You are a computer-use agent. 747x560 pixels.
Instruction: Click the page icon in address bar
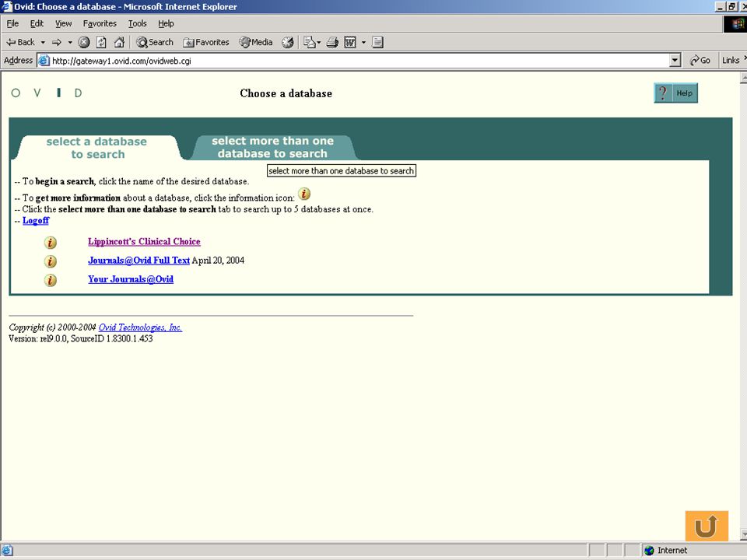pos(44,61)
